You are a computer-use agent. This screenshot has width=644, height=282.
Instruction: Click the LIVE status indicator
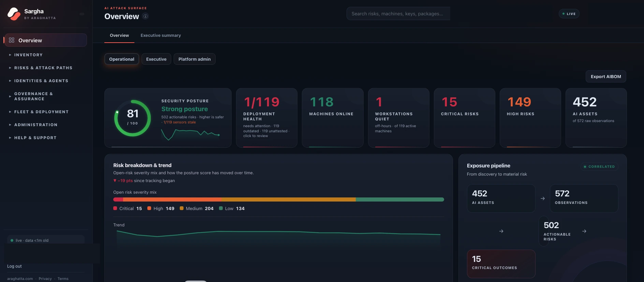click(x=569, y=14)
